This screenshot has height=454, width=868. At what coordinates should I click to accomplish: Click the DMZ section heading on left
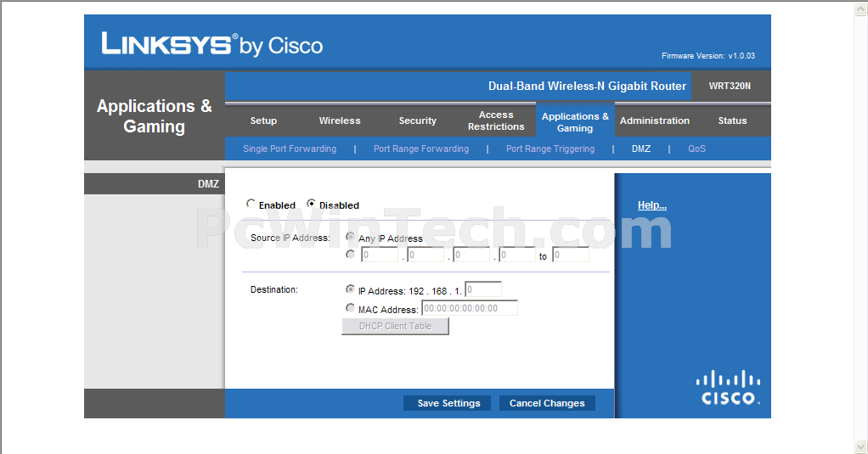coord(208,184)
